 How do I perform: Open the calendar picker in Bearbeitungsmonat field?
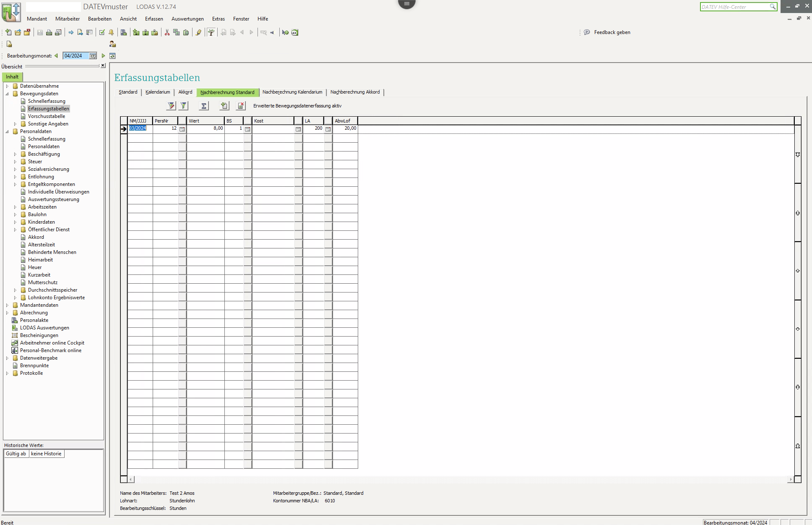tap(93, 56)
